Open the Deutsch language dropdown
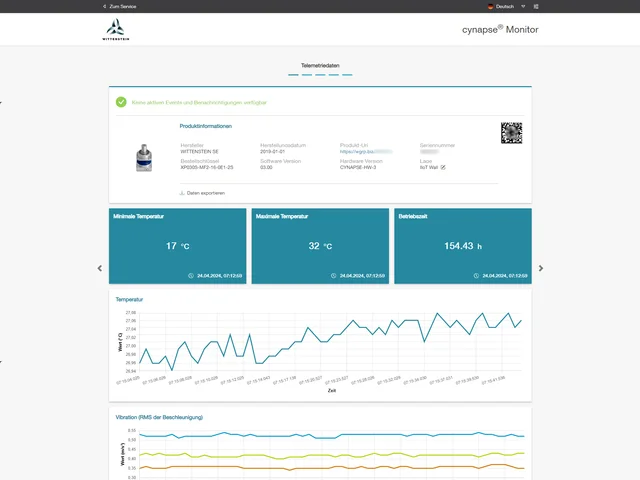The height and width of the screenshot is (480, 640). tap(505, 6)
